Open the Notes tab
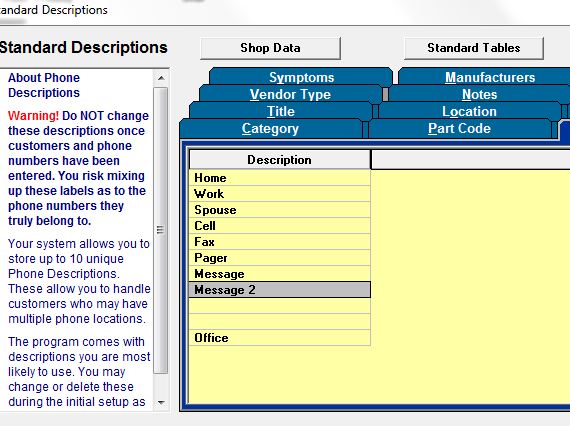 point(479,94)
